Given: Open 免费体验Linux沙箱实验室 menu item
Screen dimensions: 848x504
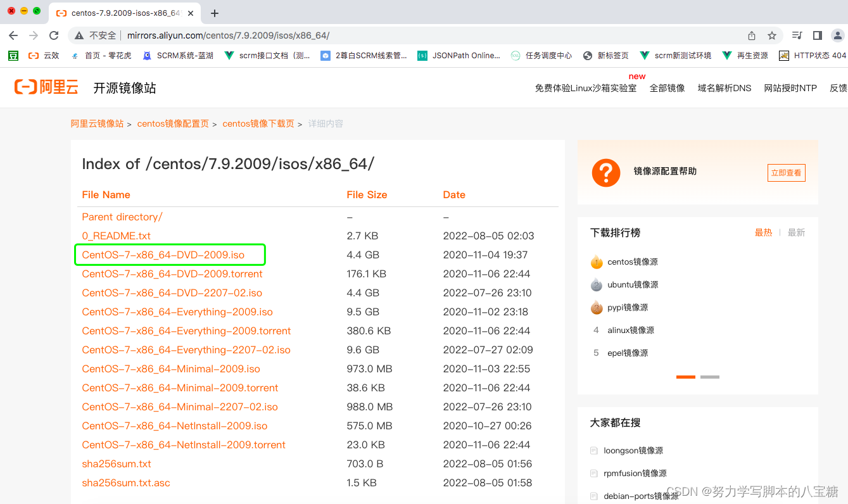Looking at the screenshot, I should 586,88.
